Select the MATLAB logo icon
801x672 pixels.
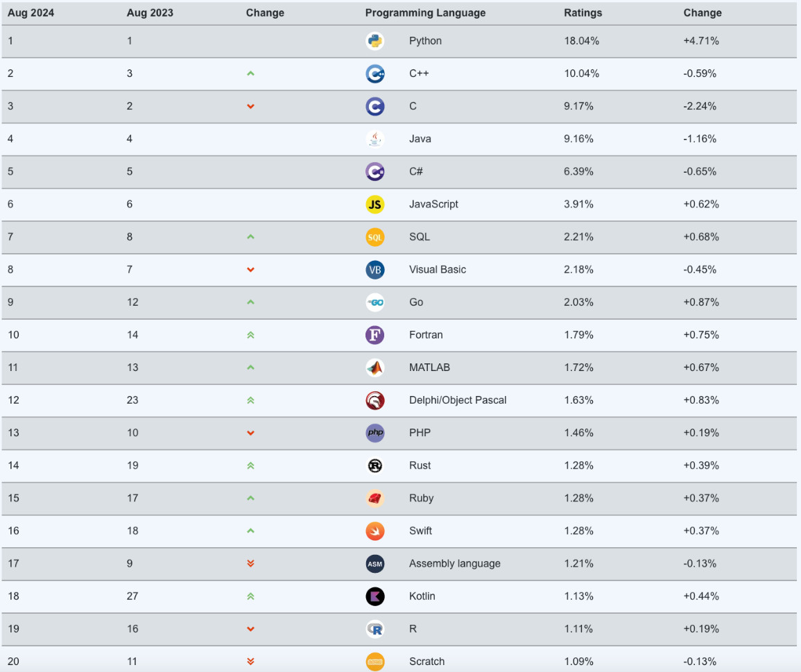(x=375, y=368)
